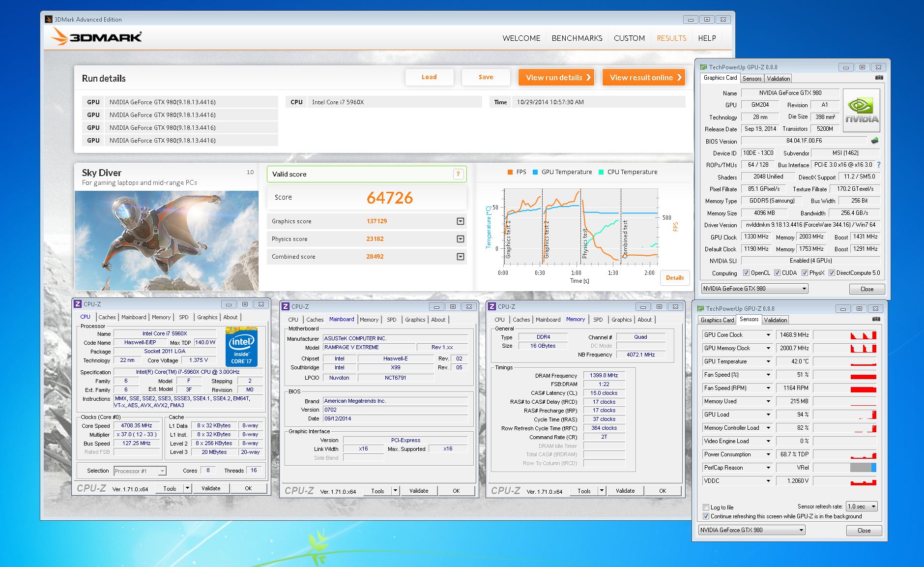Click OK in the CPU-Z Memory window

click(663, 491)
